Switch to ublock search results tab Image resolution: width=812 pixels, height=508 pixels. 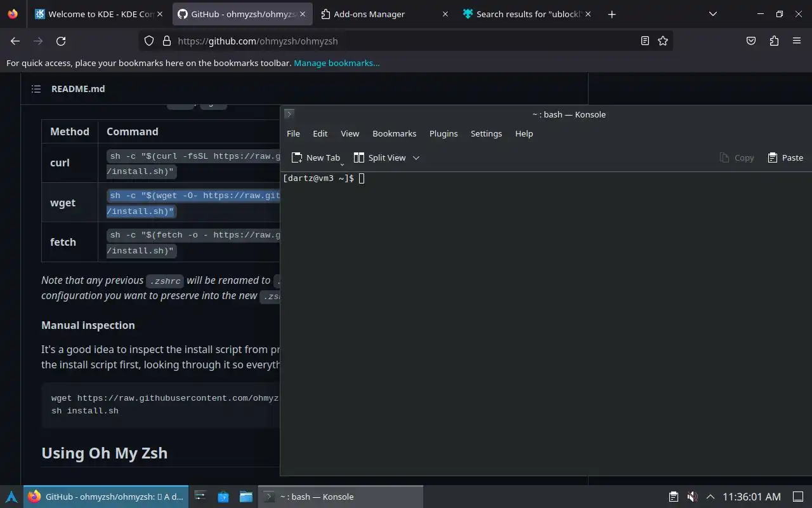coord(527,14)
